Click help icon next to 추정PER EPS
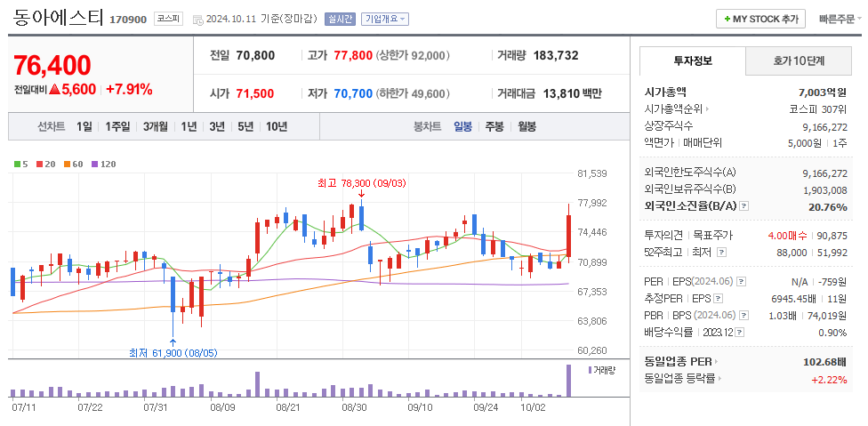The height and width of the screenshot is (426, 868). [718, 299]
